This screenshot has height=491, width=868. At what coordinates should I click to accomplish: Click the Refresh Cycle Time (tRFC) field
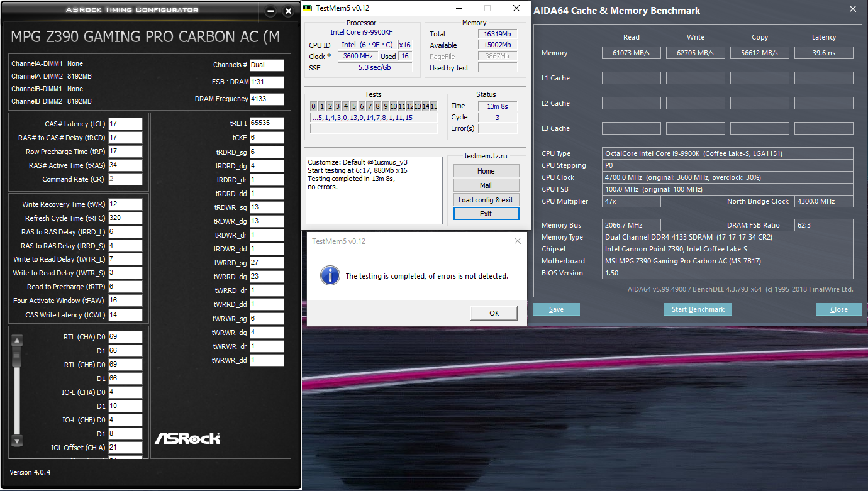click(125, 218)
